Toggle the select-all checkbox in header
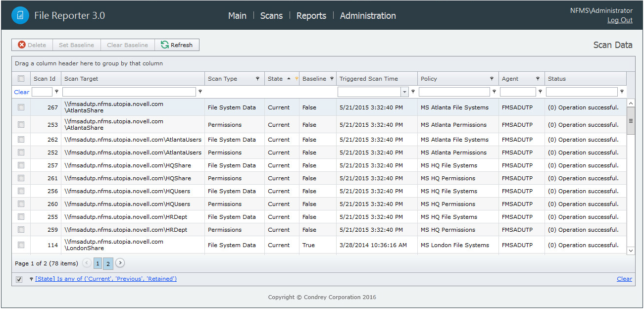This screenshot has height=309, width=644. [x=21, y=79]
